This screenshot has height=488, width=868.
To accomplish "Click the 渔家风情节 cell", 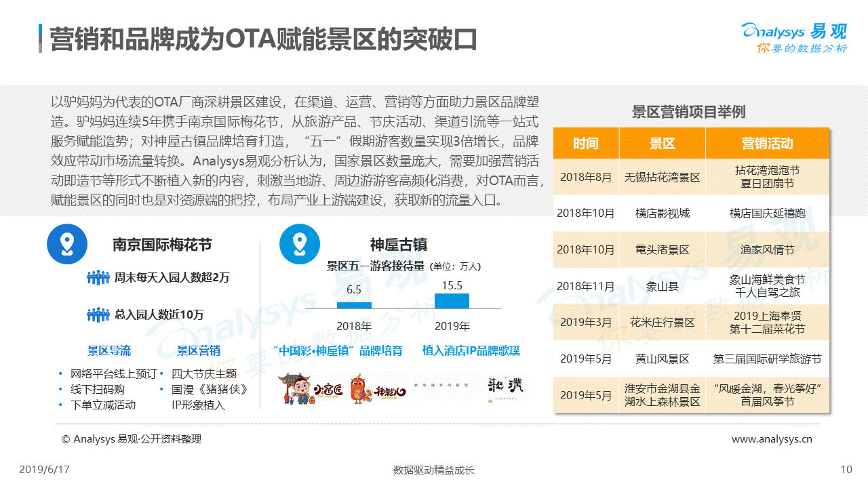I will (768, 250).
